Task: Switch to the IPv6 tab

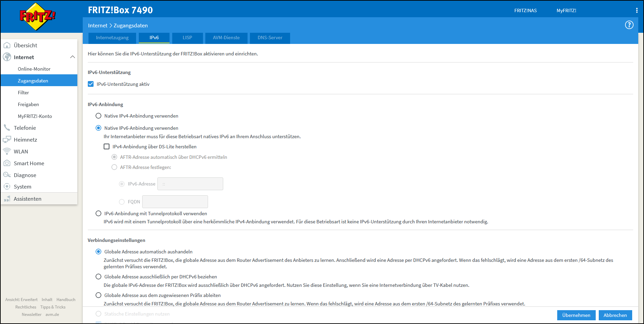Action: (x=154, y=38)
